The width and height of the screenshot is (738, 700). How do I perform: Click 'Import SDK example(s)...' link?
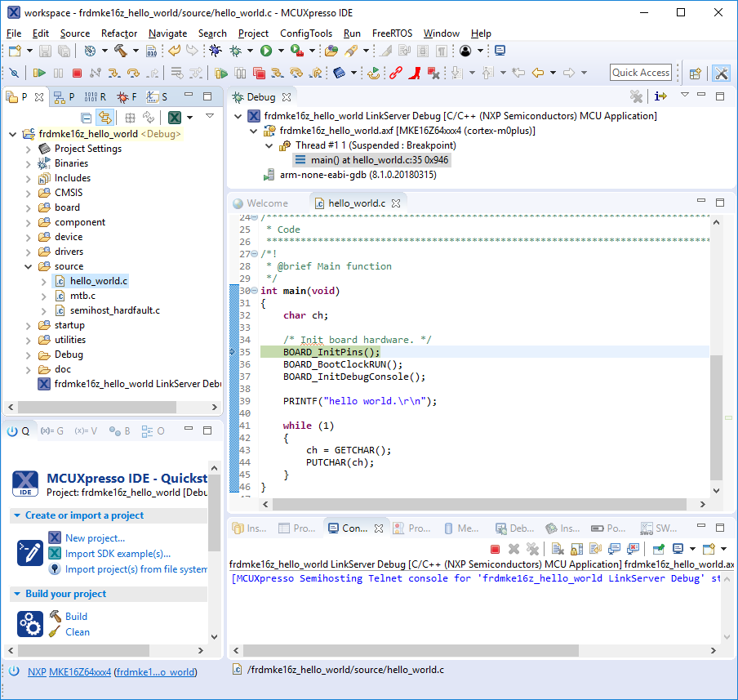tap(118, 554)
